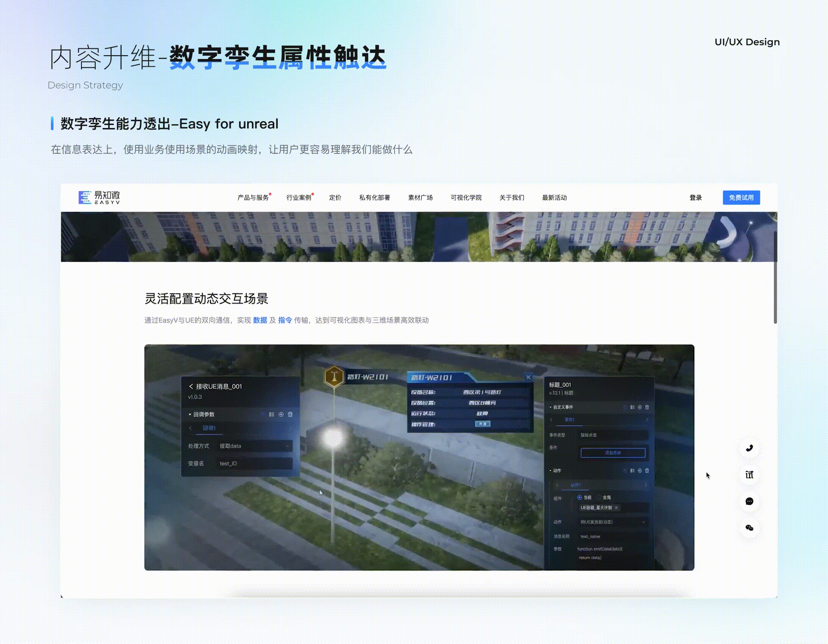Collapse the 动作 section
Viewport: 828px width, 644px height.
click(x=551, y=471)
